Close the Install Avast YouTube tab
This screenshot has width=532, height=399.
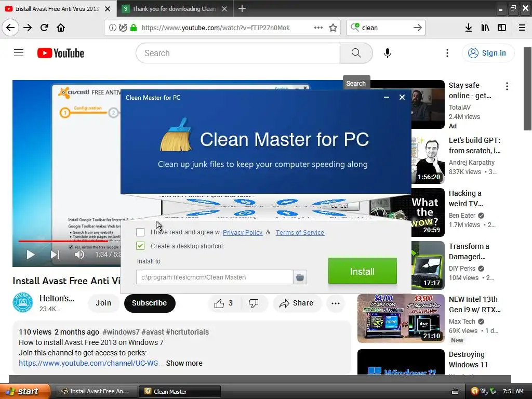pyautogui.click(x=108, y=9)
